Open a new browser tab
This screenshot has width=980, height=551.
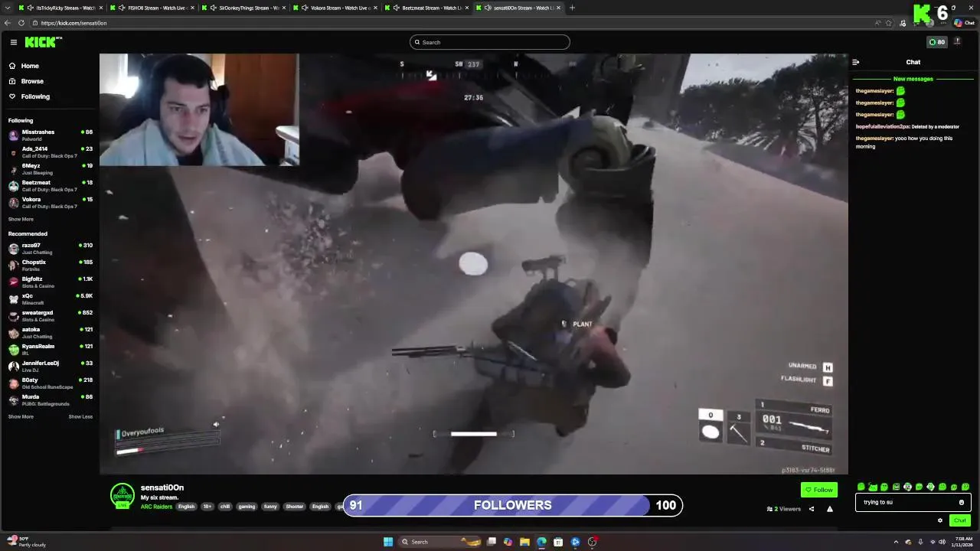pyautogui.click(x=572, y=8)
